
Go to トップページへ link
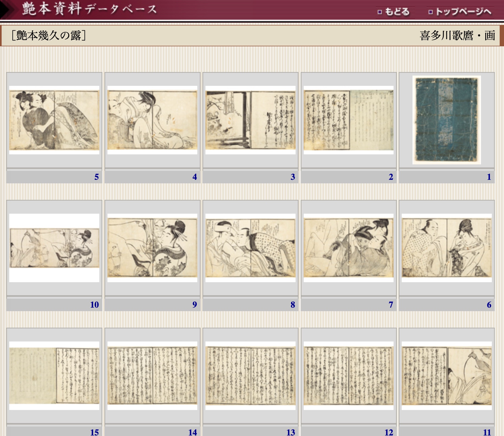tap(460, 12)
